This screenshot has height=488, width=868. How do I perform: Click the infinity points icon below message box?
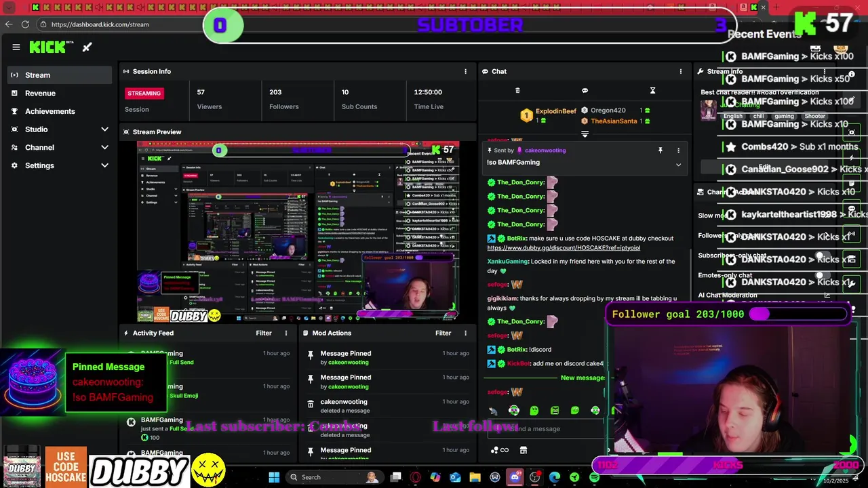pos(499,450)
